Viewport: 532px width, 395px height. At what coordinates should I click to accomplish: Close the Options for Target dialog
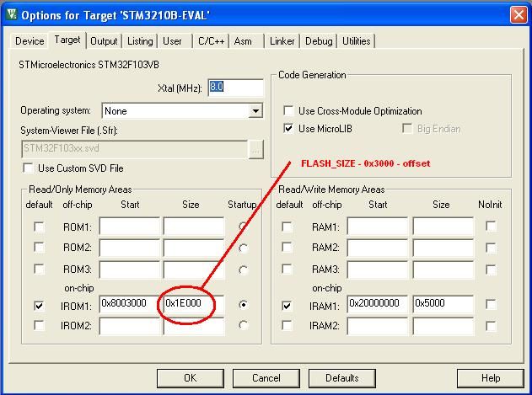coord(519,15)
